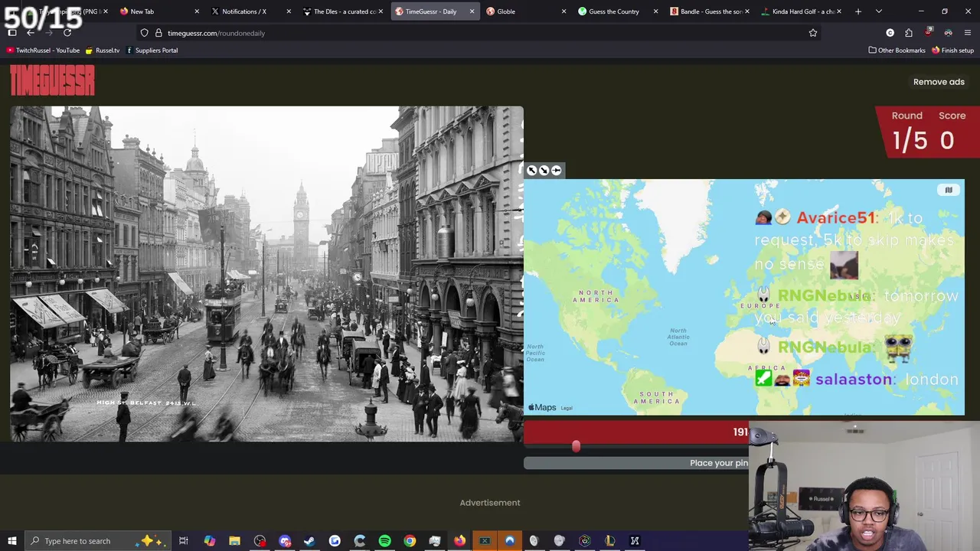The height and width of the screenshot is (551, 980).
Task: Click the Place your pin button
Action: coord(635,463)
